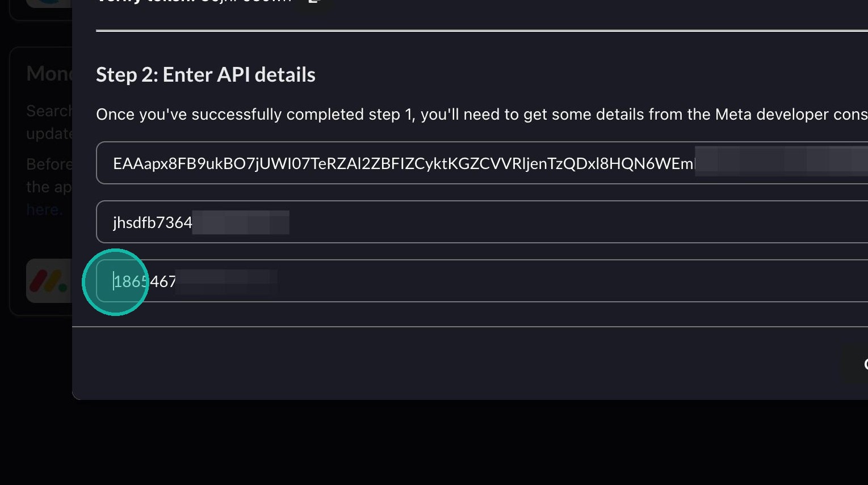Click the dimmed "Search" text behind the dialog
Screen dimensions: 868x485
coord(49,111)
